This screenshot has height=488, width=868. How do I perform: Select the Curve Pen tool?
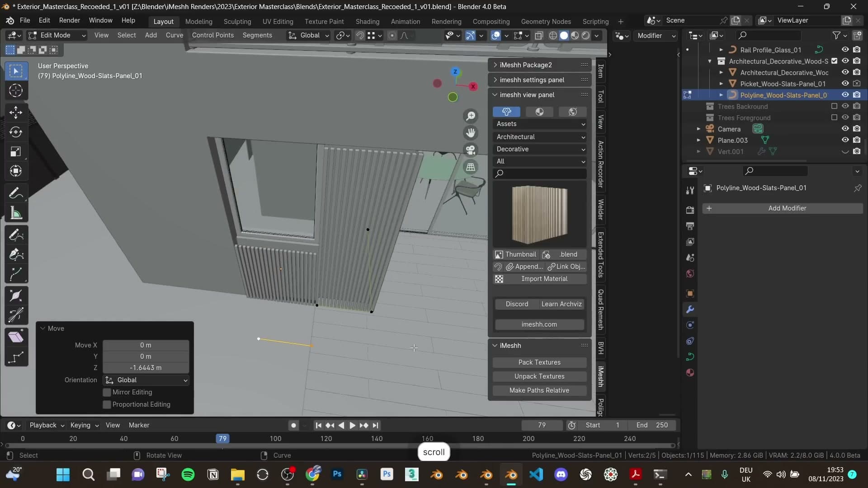(x=16, y=254)
